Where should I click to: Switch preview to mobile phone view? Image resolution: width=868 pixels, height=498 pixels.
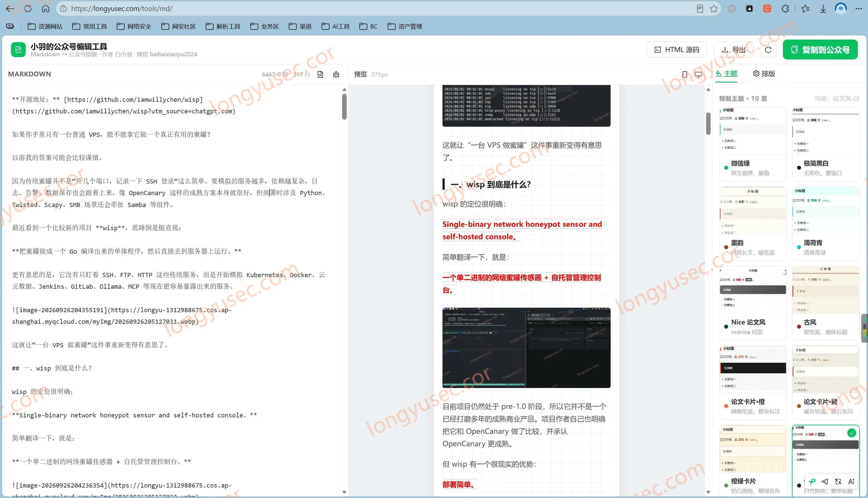tap(685, 74)
